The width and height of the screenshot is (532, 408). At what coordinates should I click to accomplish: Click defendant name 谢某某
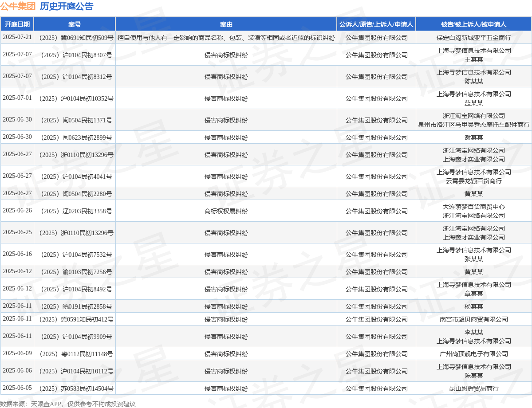(473, 137)
